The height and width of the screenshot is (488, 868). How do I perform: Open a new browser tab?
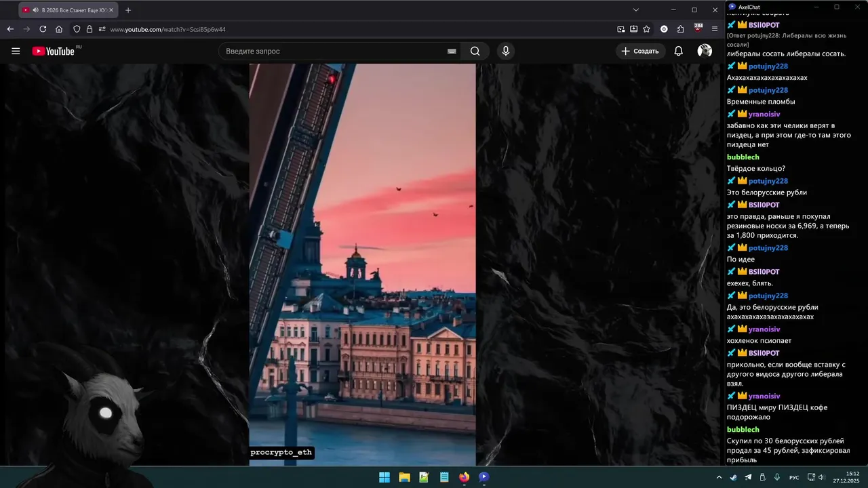128,10
